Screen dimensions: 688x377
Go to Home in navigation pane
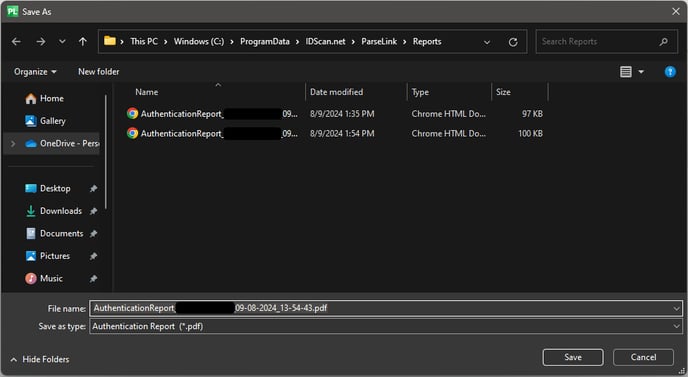click(51, 98)
